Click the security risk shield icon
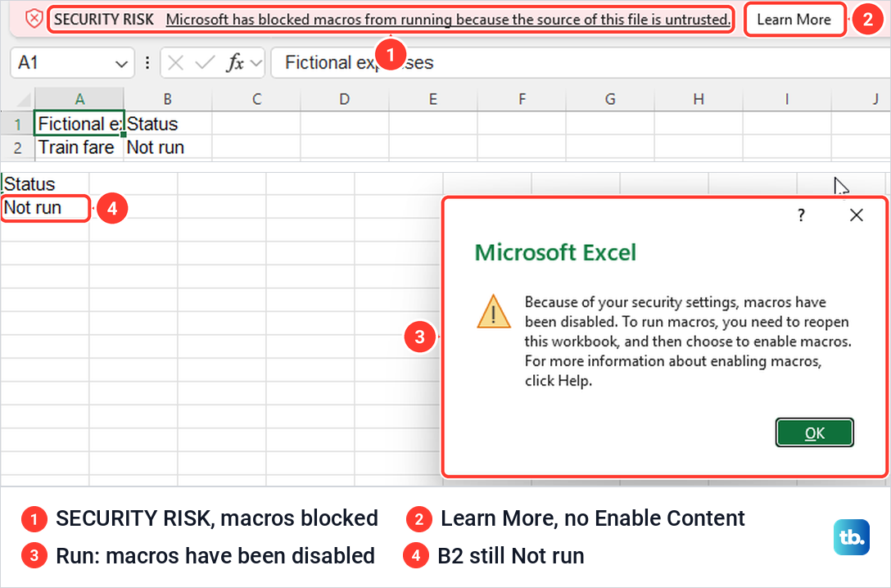Screen dimensions: 891x588 point(34,19)
